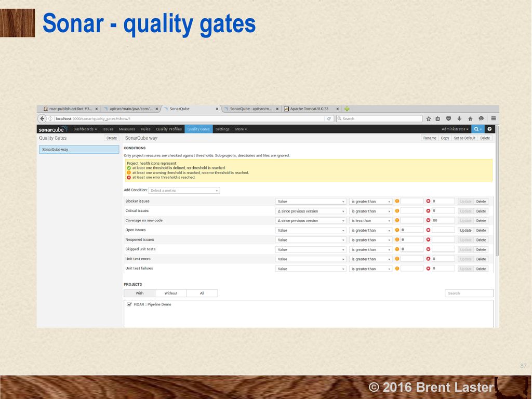Screen dimensions: 532x399
Task: Go to the browser home icon
Action: tap(470, 119)
